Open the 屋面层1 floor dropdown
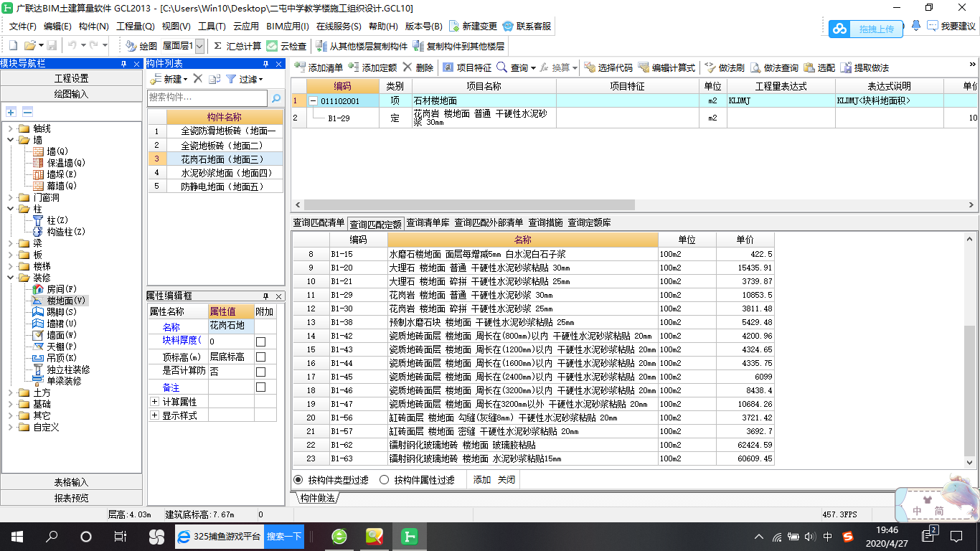 click(199, 46)
